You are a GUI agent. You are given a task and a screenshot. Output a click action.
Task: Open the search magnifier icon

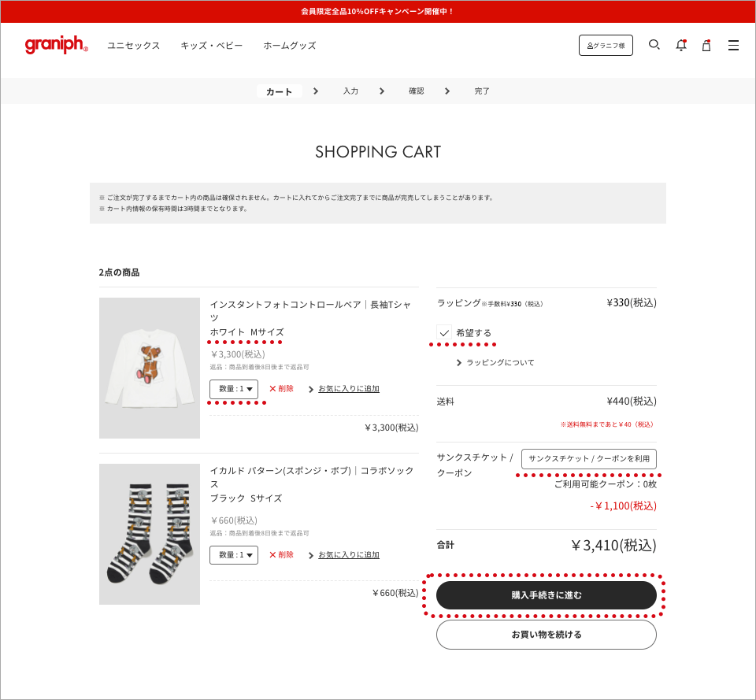654,45
